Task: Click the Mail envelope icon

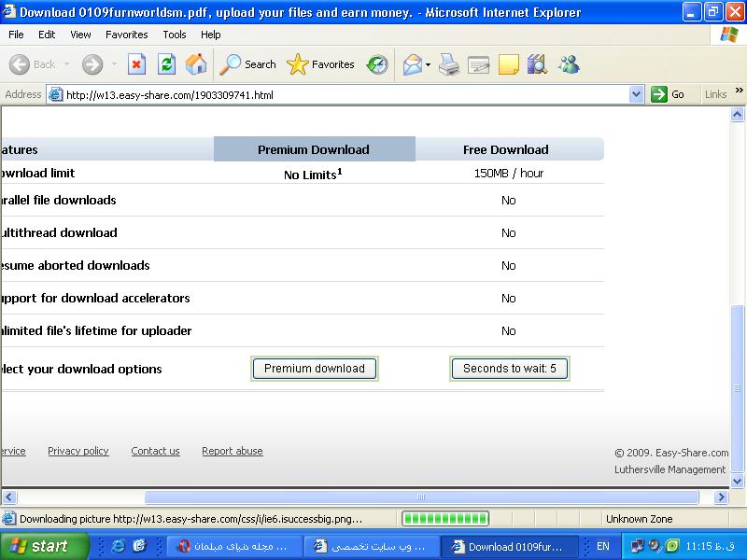Action: [x=413, y=64]
